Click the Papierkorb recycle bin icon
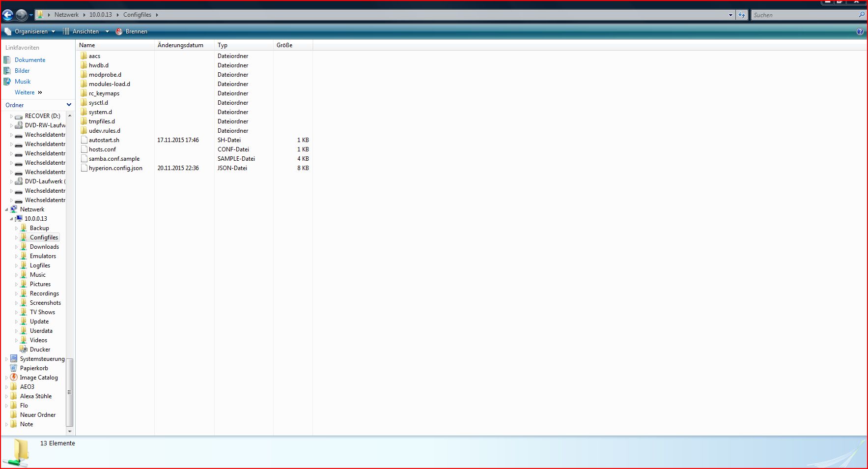 (14, 368)
